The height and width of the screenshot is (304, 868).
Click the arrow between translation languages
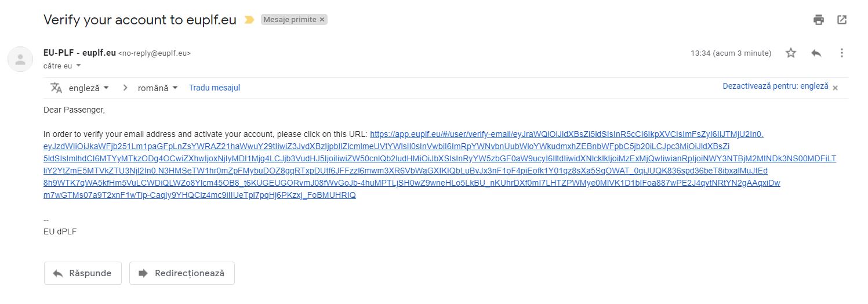(125, 88)
